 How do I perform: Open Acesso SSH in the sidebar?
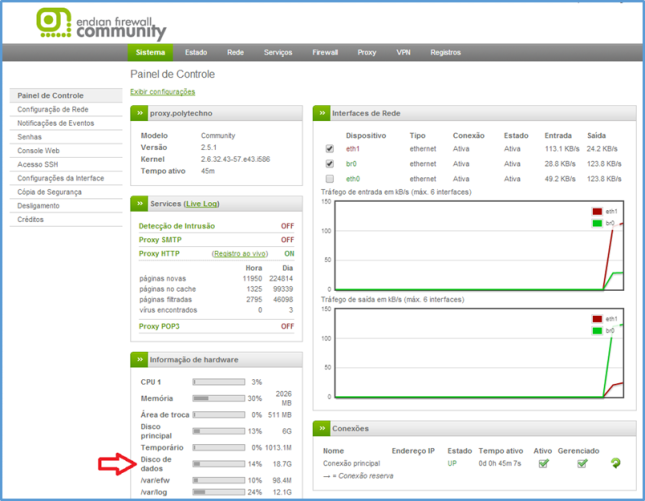click(x=66, y=165)
